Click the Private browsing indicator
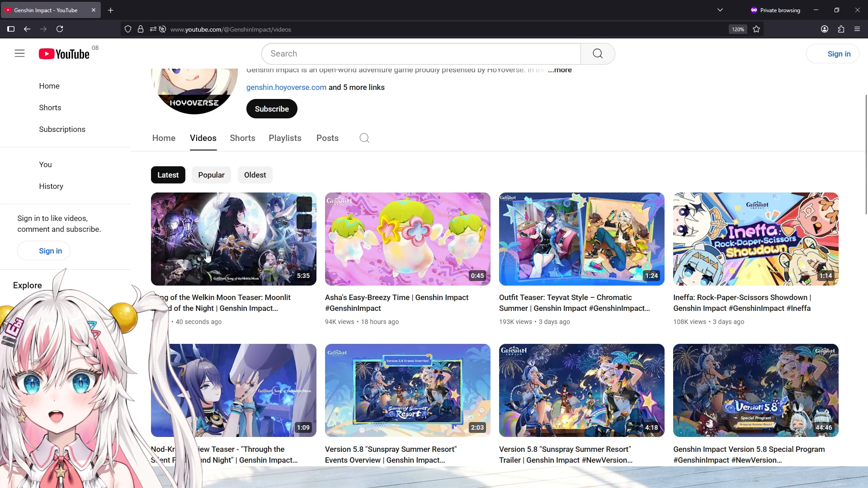The image size is (868, 488). 775,10
